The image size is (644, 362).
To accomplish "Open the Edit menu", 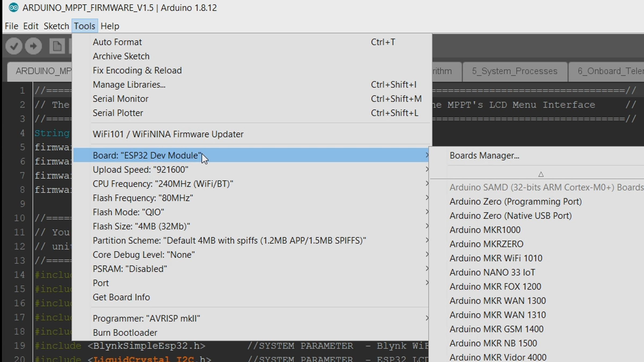I will coord(31,26).
